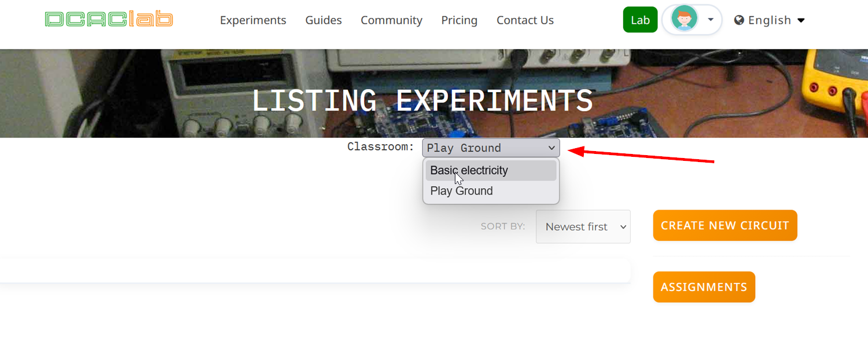Go to Guides page
The height and width of the screenshot is (338, 868).
323,20
